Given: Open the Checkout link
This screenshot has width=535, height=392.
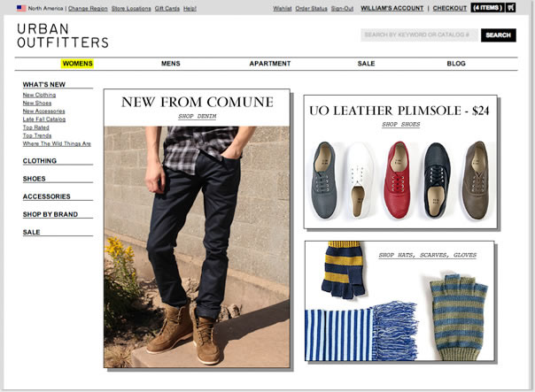Looking at the screenshot, I should pos(449,8).
